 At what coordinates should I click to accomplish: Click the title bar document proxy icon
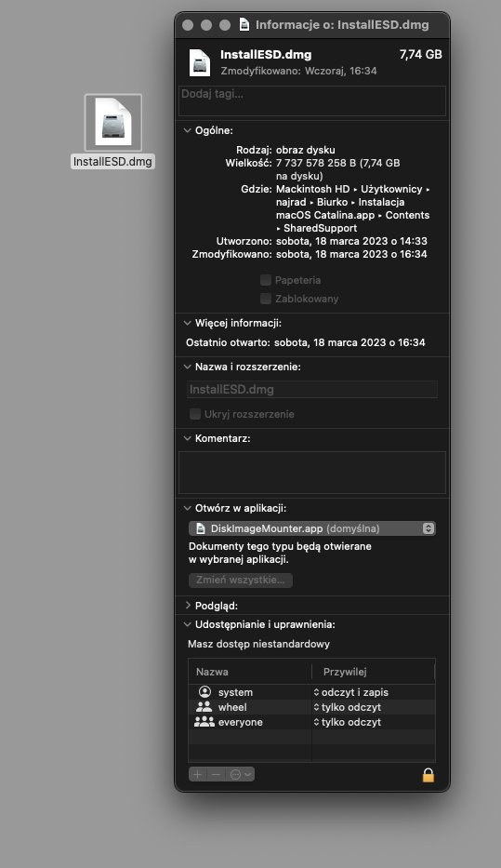click(244, 24)
